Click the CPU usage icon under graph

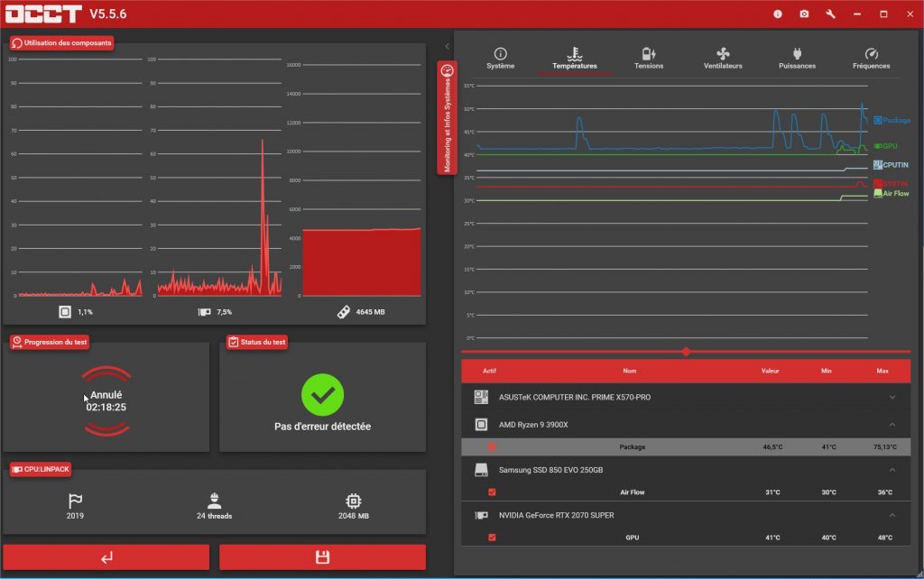click(65, 311)
